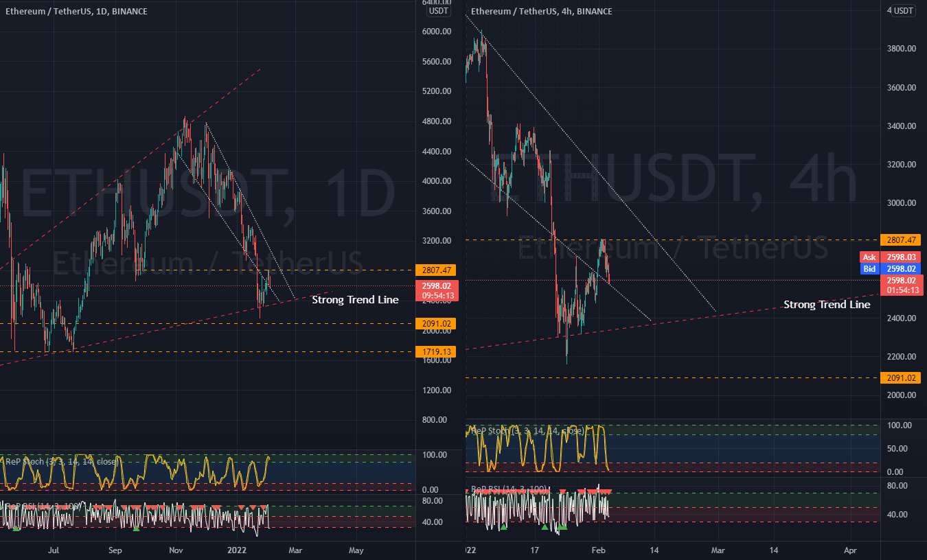The image size is (927, 560).
Task: Select Strong Trend Line text on 4h chart
Action: [x=827, y=305]
